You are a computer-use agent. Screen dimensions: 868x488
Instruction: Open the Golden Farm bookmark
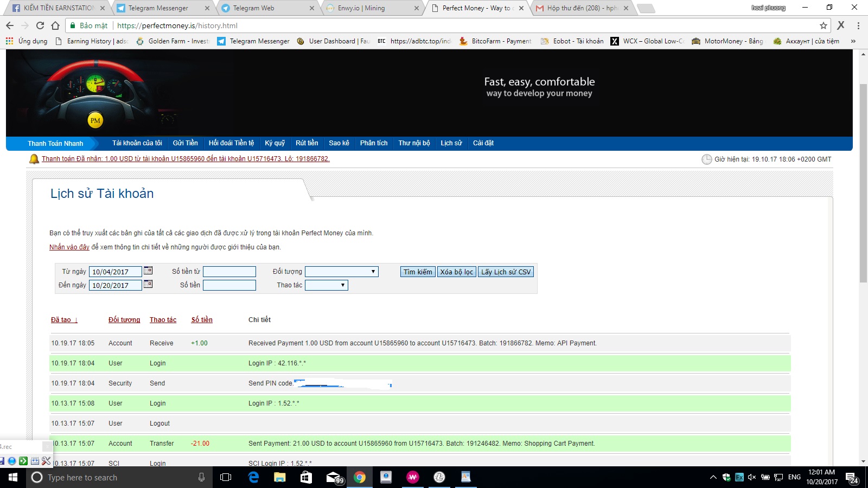173,41
